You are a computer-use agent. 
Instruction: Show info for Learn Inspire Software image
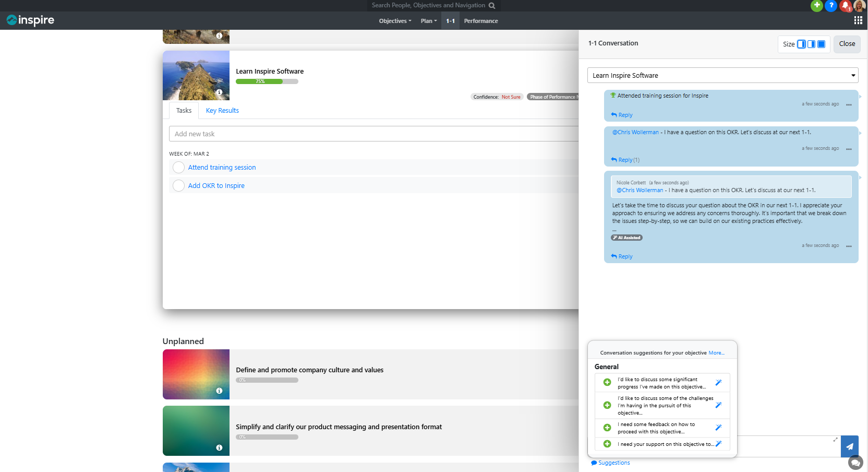click(219, 92)
